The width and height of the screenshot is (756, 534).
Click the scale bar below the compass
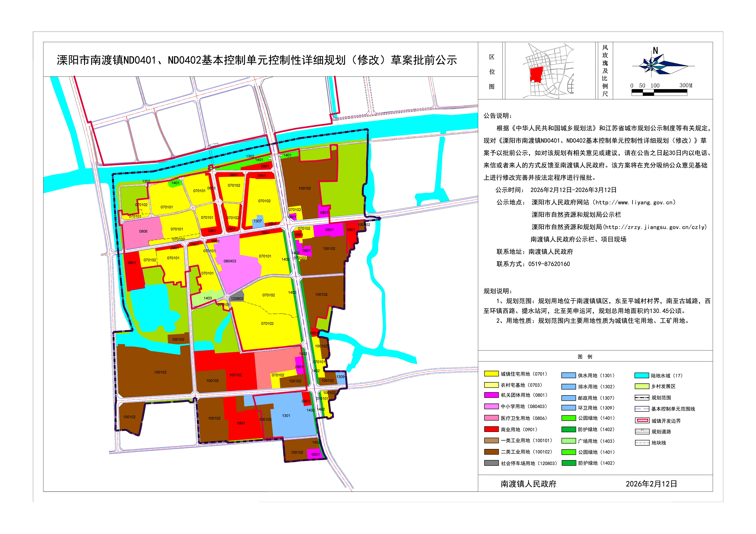(659, 93)
